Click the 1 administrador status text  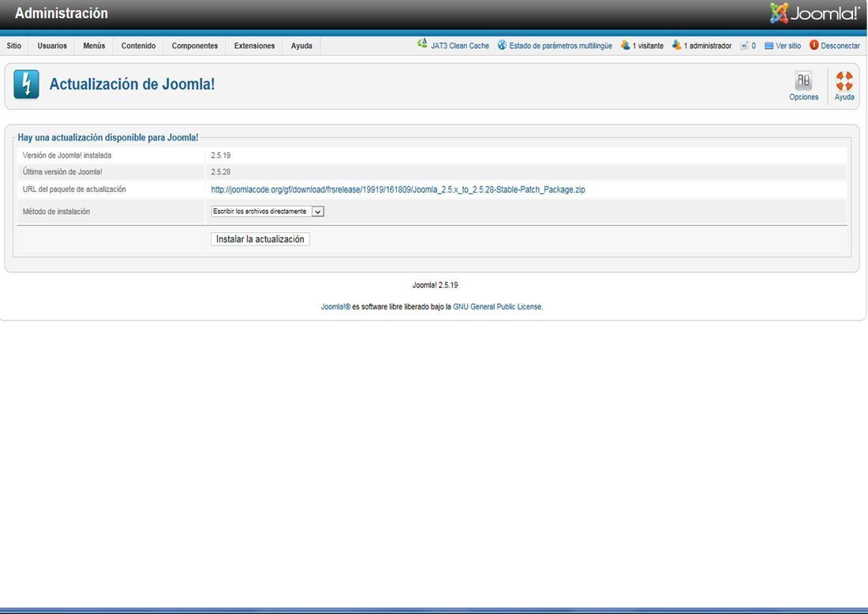coord(708,46)
